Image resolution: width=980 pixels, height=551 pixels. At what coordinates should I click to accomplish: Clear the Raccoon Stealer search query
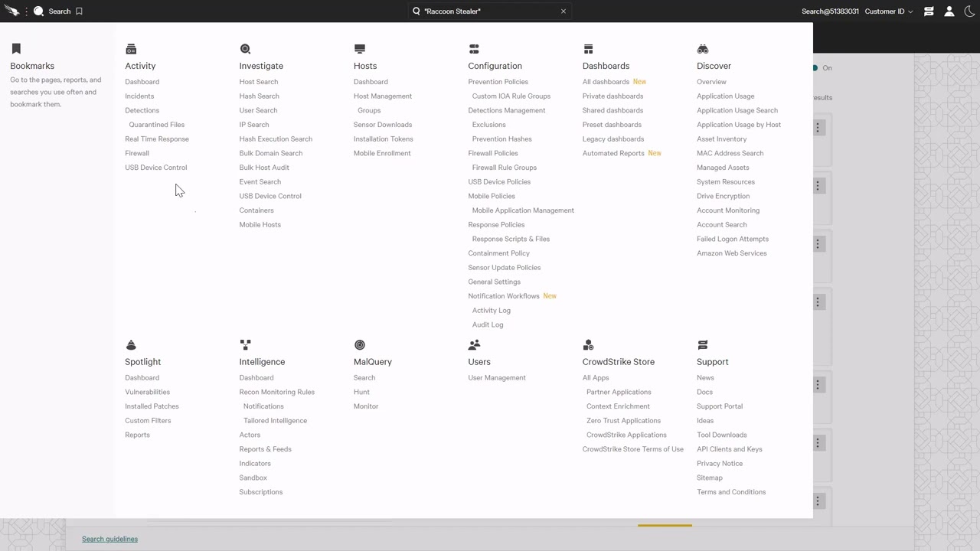(563, 11)
